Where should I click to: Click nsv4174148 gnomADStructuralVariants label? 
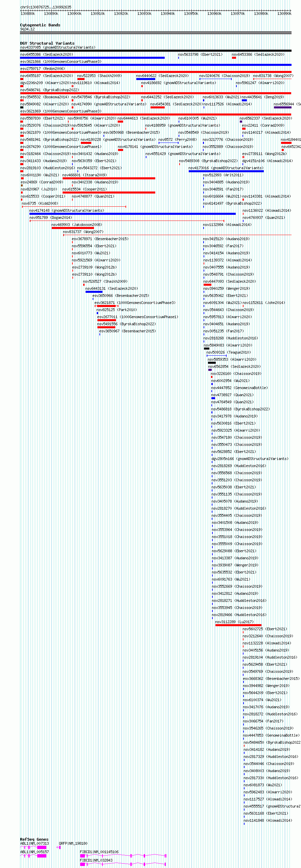(67, 210)
